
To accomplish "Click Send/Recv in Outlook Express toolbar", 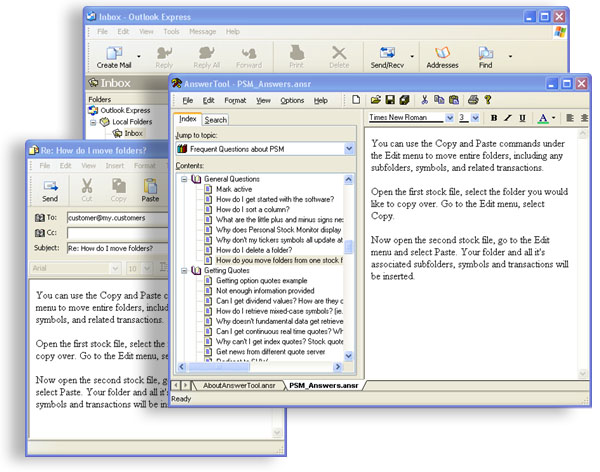I will point(387,57).
